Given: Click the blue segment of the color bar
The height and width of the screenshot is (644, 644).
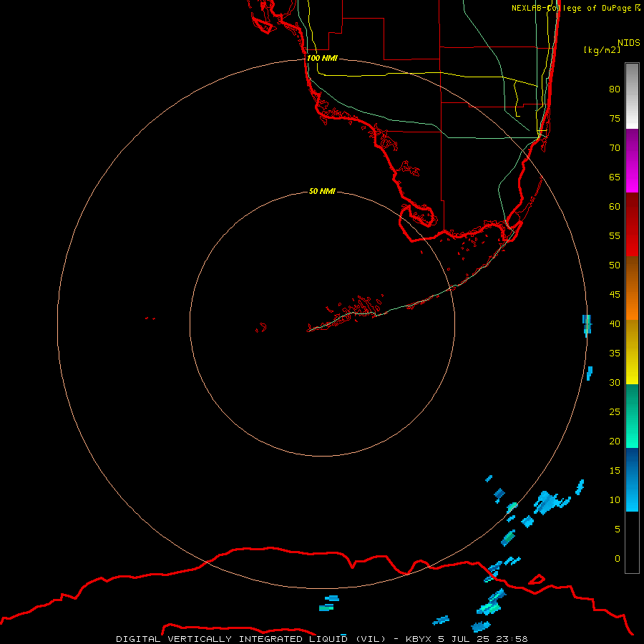Looking at the screenshot, I should pyautogui.click(x=632, y=479).
